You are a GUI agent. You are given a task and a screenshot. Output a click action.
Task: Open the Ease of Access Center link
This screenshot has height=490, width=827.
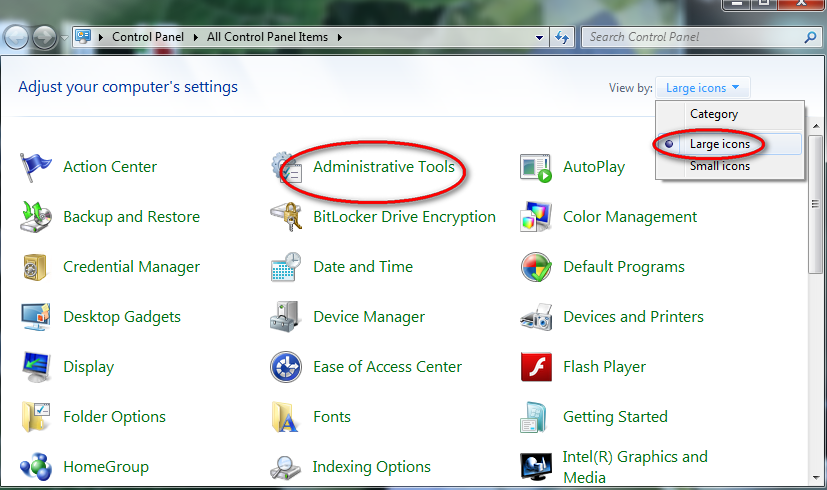[x=388, y=367]
